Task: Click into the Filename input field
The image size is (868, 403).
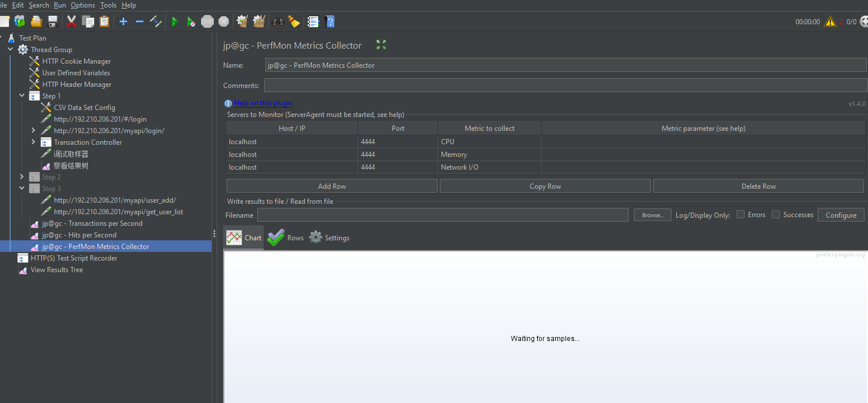Action: tap(443, 215)
